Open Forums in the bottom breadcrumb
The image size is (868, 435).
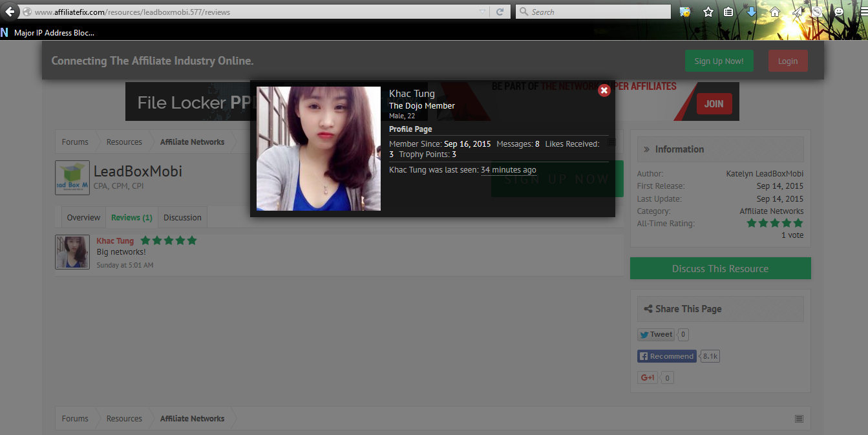pyautogui.click(x=75, y=419)
